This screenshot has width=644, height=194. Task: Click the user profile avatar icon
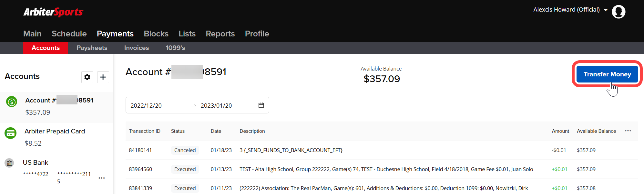(x=618, y=12)
